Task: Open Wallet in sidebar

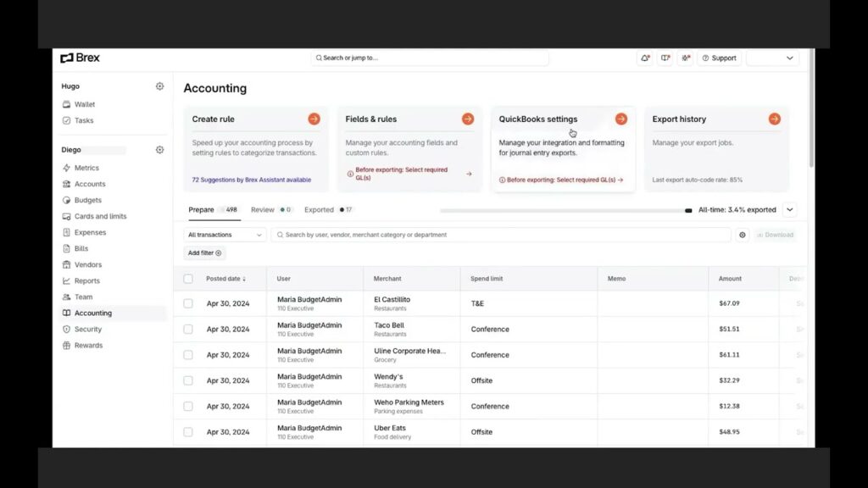Action: (85, 104)
